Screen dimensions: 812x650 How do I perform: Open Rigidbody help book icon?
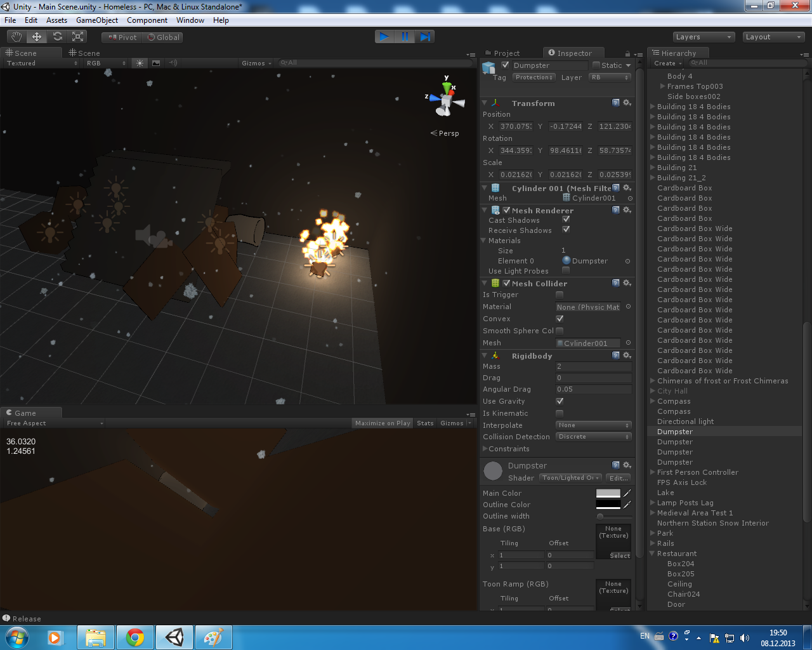pos(615,355)
